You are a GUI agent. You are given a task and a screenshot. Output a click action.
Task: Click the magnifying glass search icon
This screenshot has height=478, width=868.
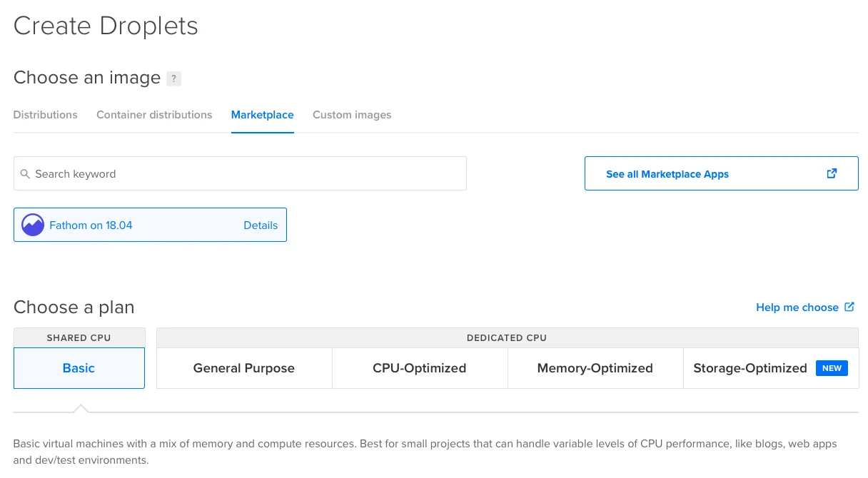(25, 174)
